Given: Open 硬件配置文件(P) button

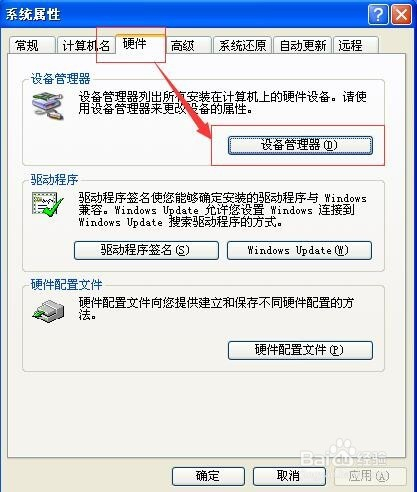Looking at the screenshot, I should [300, 350].
